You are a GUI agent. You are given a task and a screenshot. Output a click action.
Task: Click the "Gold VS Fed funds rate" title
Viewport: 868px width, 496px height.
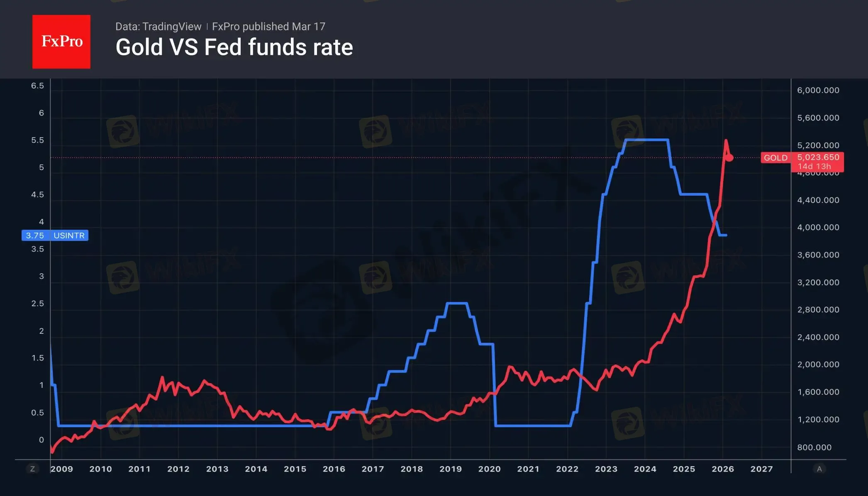pyautogui.click(x=234, y=47)
